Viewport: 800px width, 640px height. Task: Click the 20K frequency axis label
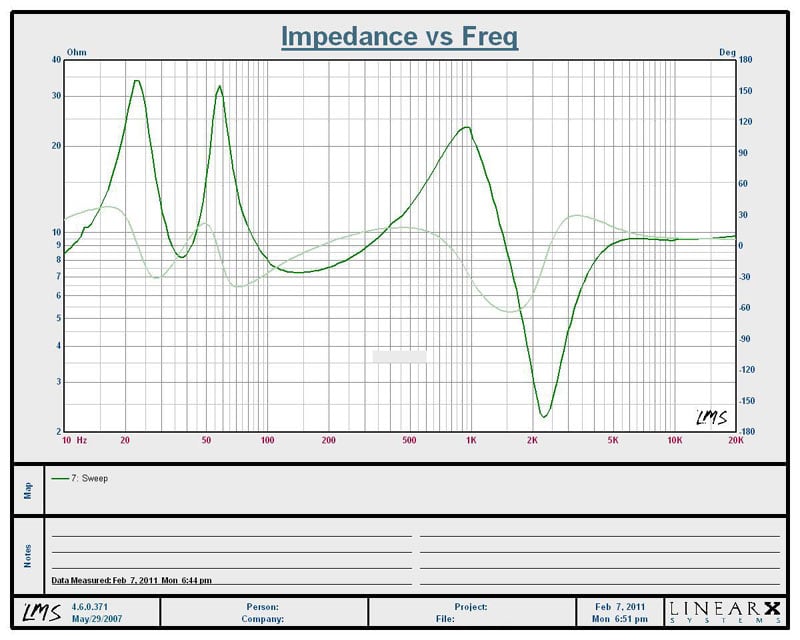[x=735, y=440]
